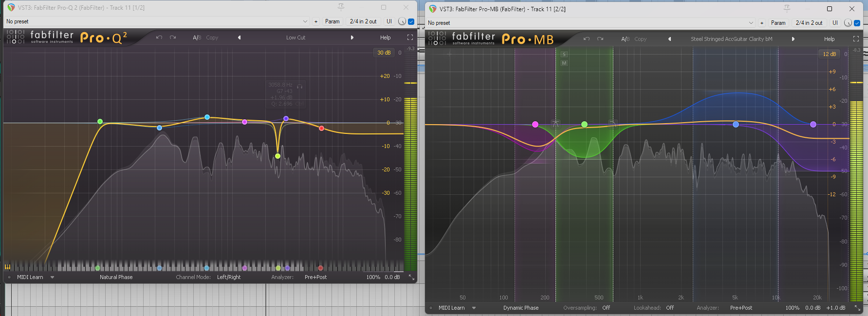
Task: Toggle piano display icon in Pro-Q 2
Action: pyautogui.click(x=7, y=267)
